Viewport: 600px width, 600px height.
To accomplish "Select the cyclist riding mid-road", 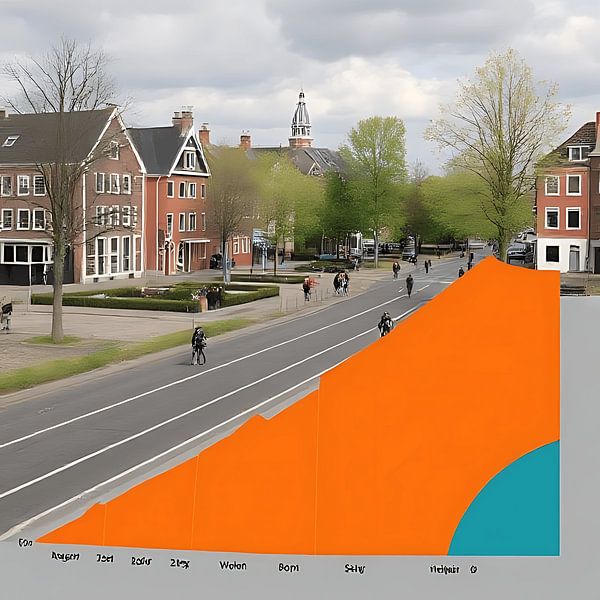I will pyautogui.click(x=385, y=323).
